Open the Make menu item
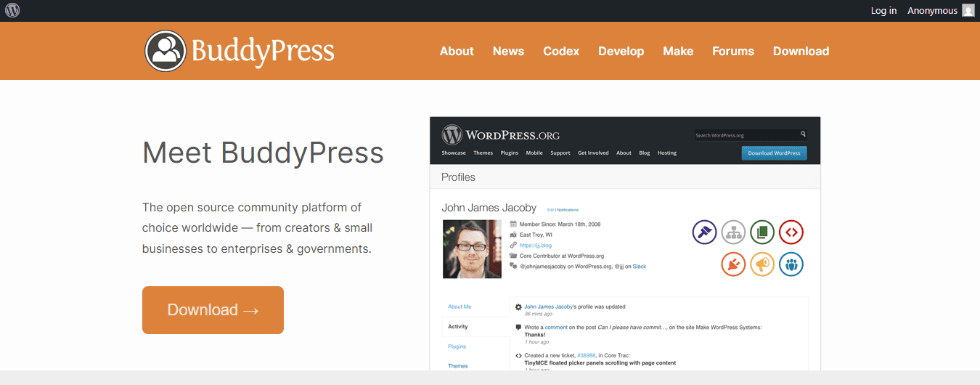980x385 pixels. [678, 51]
